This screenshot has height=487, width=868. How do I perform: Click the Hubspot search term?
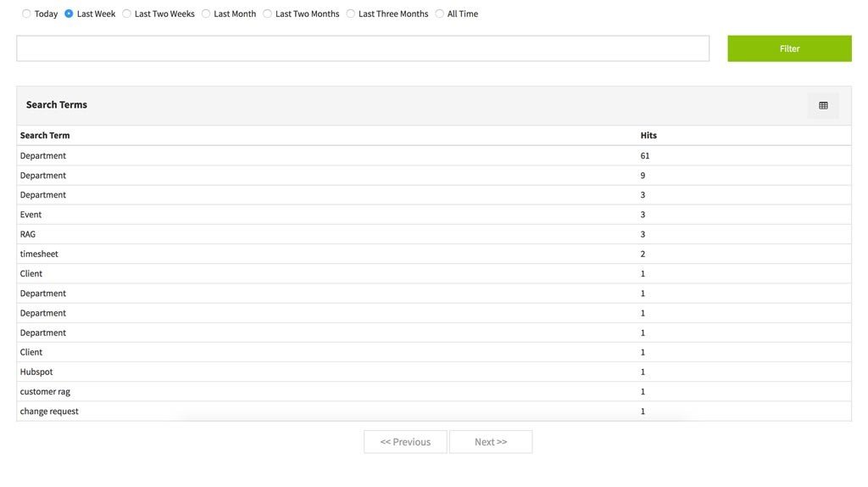[x=36, y=372]
